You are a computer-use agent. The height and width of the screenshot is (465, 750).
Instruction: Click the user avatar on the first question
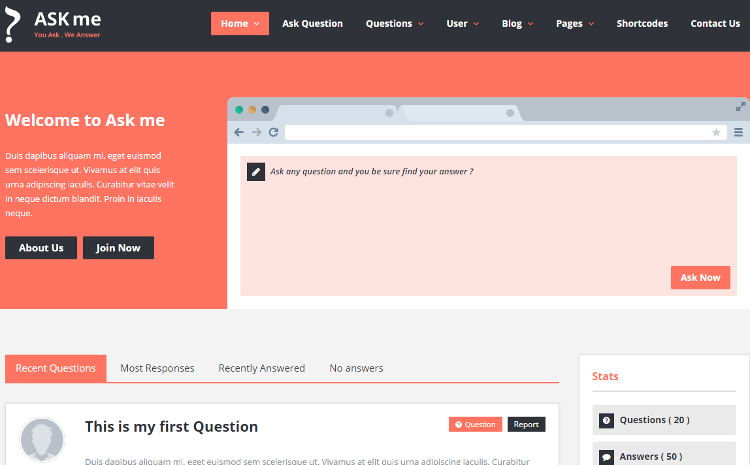coord(42,440)
